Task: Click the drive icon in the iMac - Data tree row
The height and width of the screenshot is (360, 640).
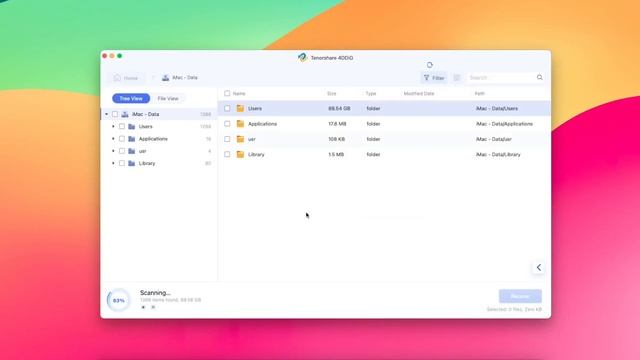Action: click(x=125, y=114)
